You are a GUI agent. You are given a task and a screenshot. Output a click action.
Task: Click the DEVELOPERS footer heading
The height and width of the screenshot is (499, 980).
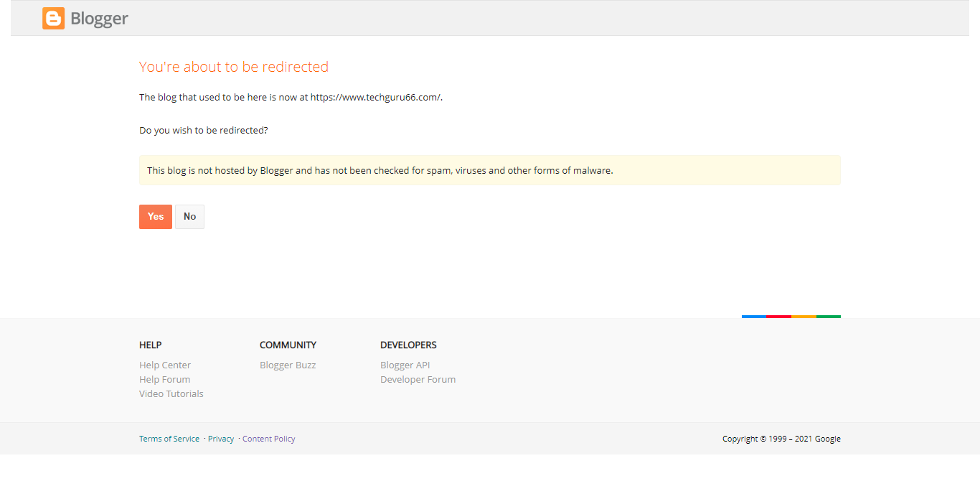point(408,345)
